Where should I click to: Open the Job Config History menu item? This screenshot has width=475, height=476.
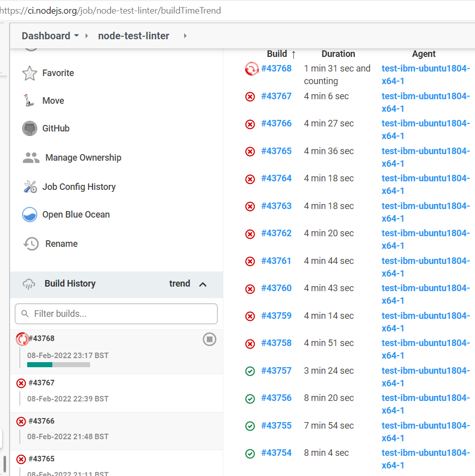(79, 187)
